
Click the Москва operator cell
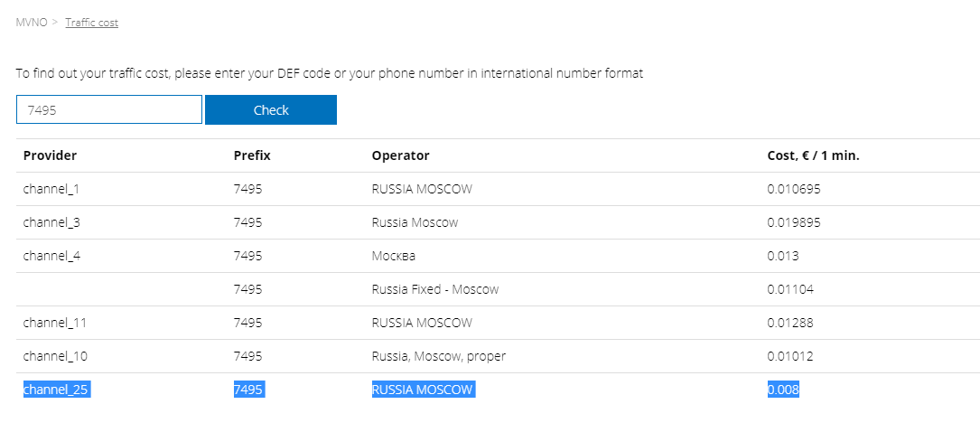click(393, 256)
